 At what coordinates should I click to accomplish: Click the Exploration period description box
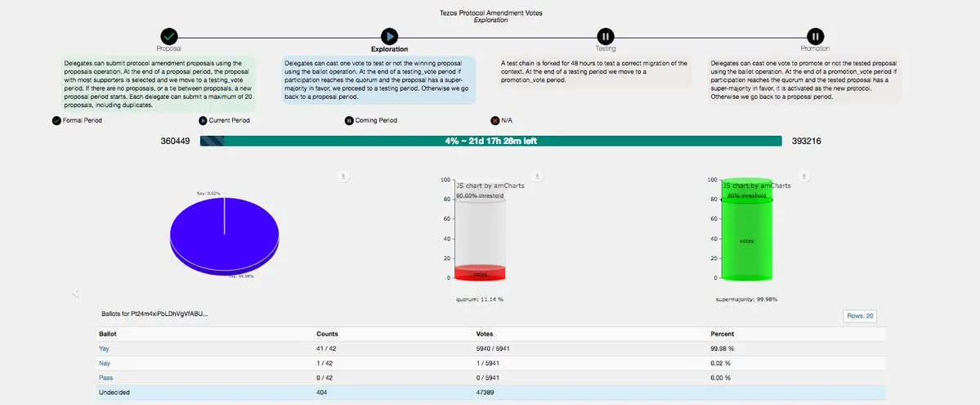coord(378,79)
